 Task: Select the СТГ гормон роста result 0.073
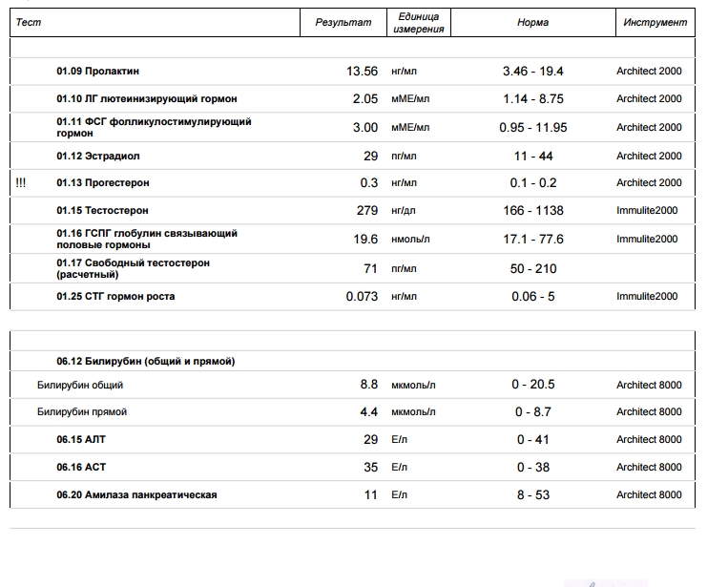coord(362,296)
